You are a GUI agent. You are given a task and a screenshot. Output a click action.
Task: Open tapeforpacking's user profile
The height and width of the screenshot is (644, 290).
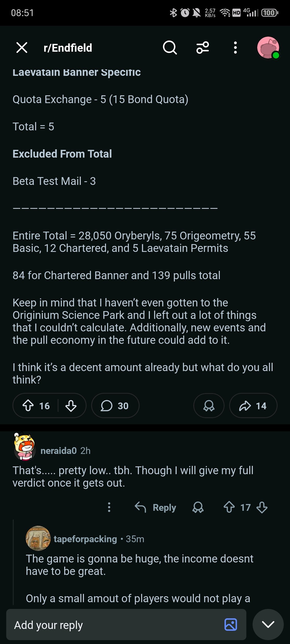click(85, 539)
